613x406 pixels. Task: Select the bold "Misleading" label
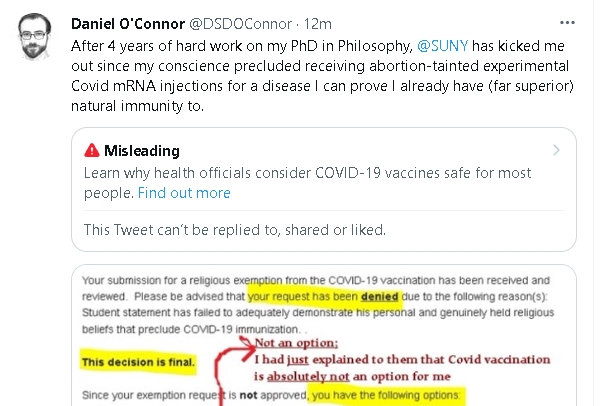point(143,151)
